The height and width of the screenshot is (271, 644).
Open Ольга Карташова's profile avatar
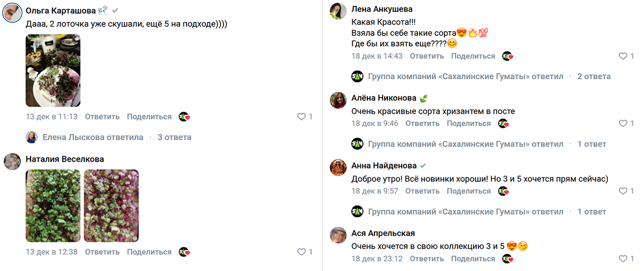click(12, 14)
